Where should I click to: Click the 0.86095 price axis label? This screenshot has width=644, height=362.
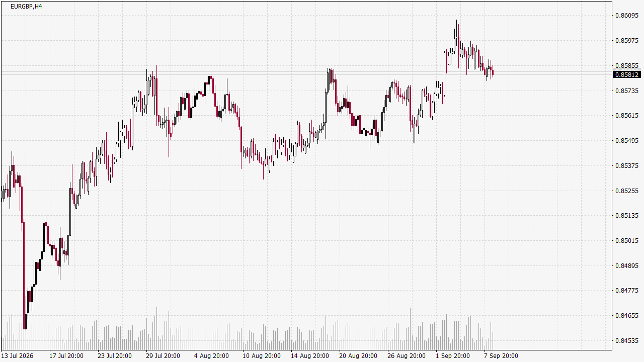coord(626,16)
